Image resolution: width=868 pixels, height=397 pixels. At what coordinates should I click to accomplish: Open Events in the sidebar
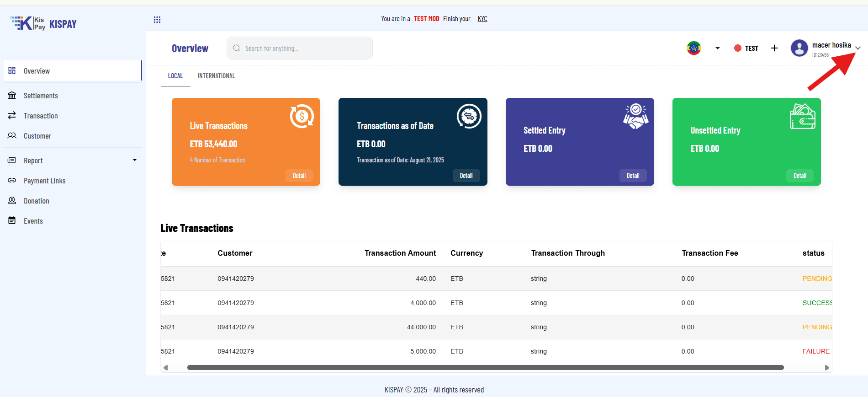tap(73, 221)
